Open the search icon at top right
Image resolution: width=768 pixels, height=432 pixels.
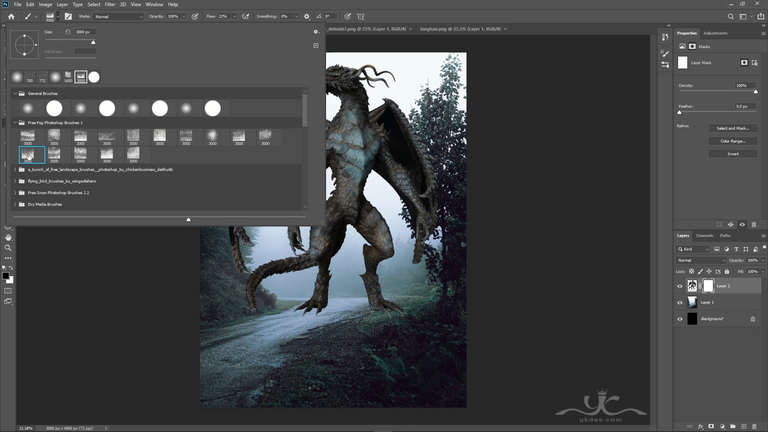point(730,16)
